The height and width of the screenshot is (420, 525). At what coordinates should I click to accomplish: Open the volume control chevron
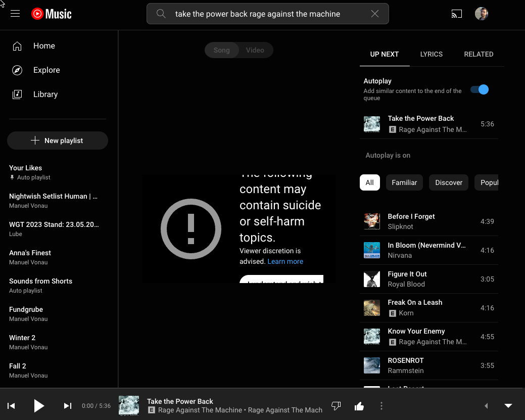[x=486, y=405]
